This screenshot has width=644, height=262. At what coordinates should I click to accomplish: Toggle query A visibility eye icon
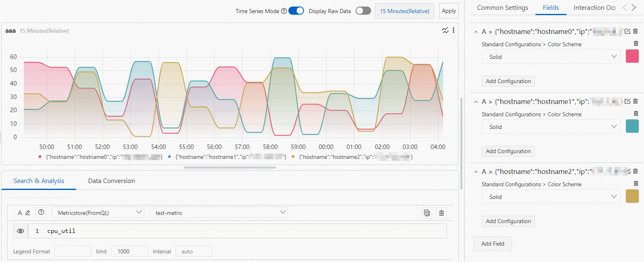point(20,231)
